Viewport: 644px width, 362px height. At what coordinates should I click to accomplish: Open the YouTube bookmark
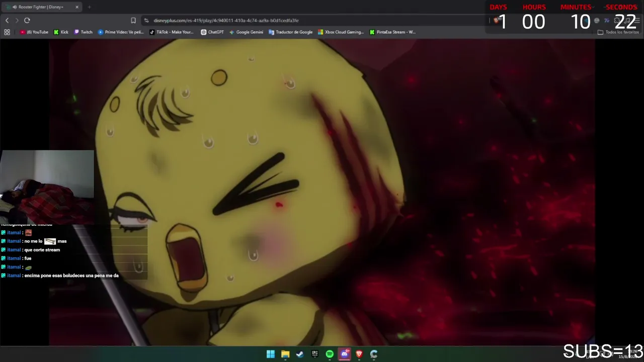pos(34,32)
